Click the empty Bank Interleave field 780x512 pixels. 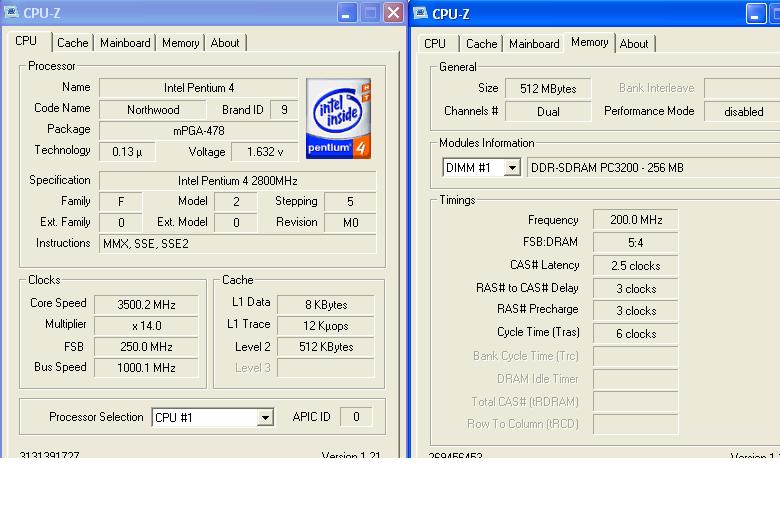click(742, 89)
